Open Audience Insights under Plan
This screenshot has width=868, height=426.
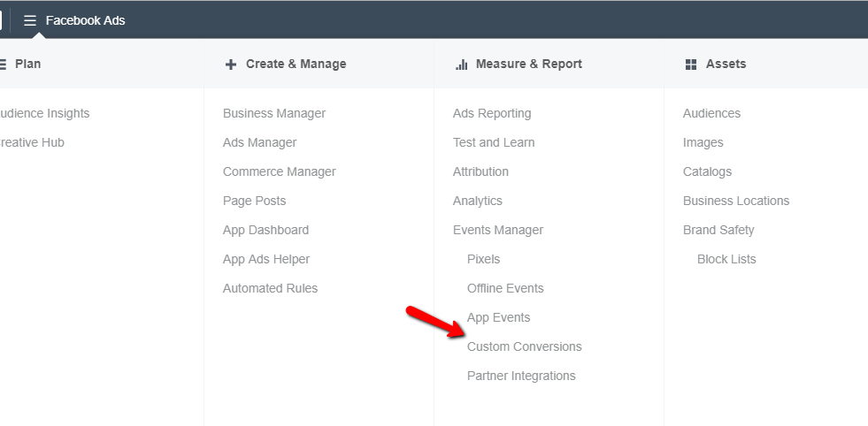tap(43, 113)
